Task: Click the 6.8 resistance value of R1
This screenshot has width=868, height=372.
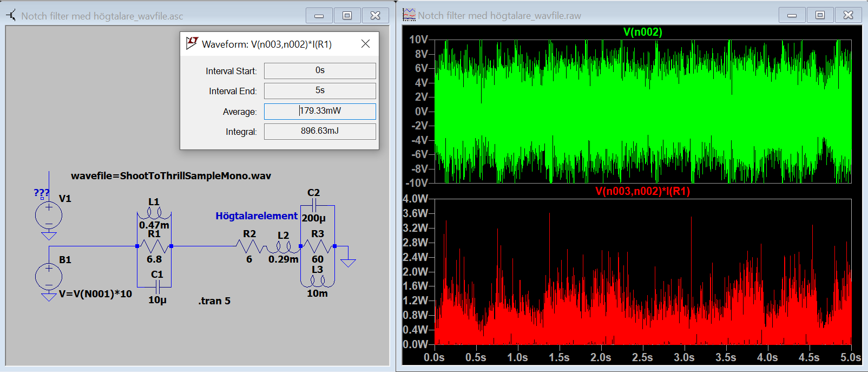Action: click(x=154, y=259)
